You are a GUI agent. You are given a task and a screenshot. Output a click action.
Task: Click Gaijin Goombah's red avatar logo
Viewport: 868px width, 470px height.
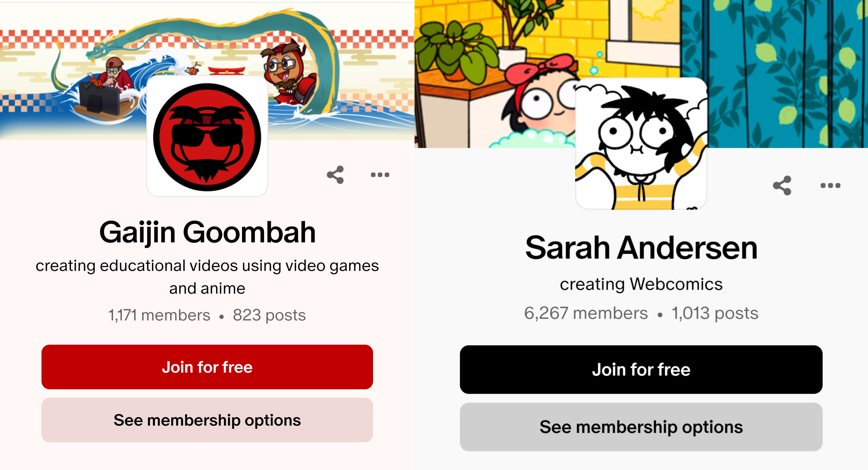pos(207,136)
